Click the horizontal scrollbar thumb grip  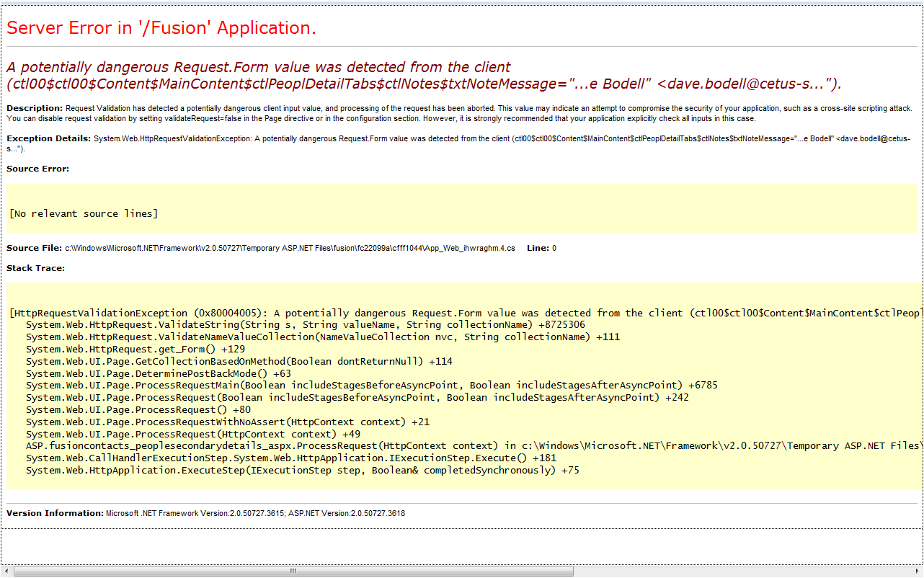coord(293,572)
